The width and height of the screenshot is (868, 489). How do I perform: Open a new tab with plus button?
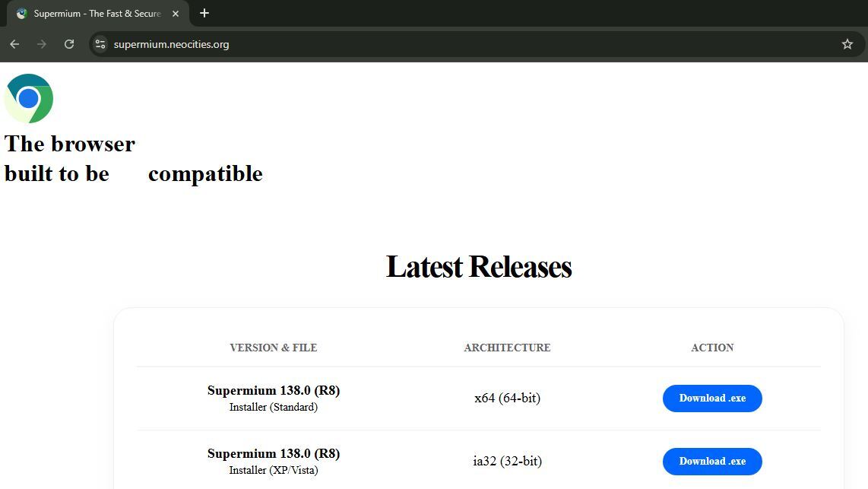point(204,13)
